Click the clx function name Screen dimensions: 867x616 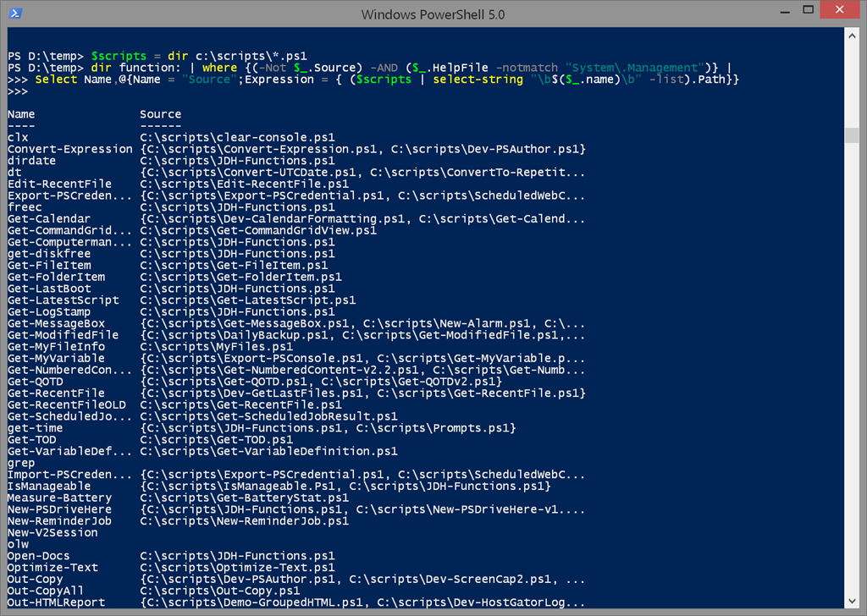point(18,138)
